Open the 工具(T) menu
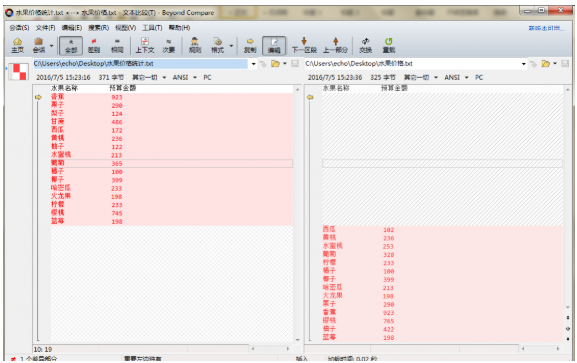 pos(152,28)
